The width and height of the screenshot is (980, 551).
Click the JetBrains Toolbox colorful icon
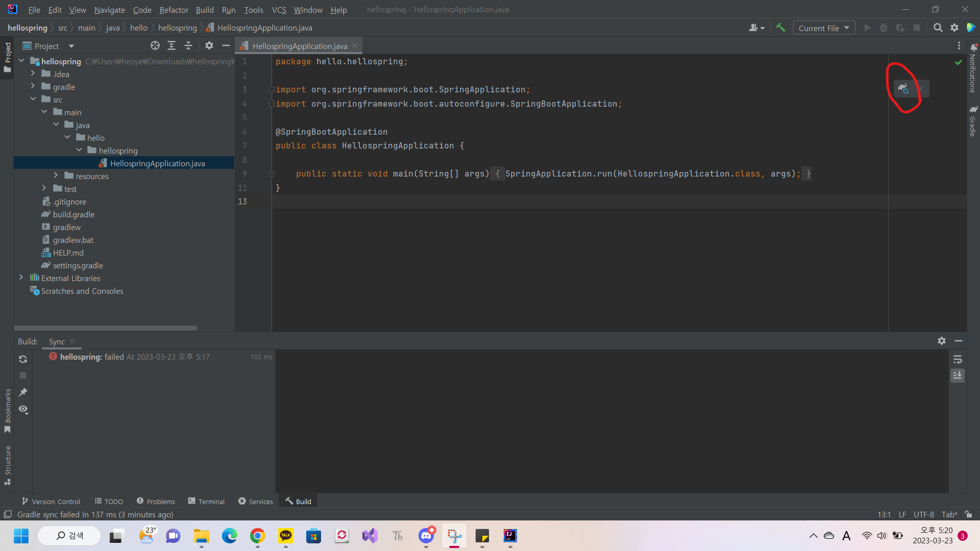tap(971, 28)
